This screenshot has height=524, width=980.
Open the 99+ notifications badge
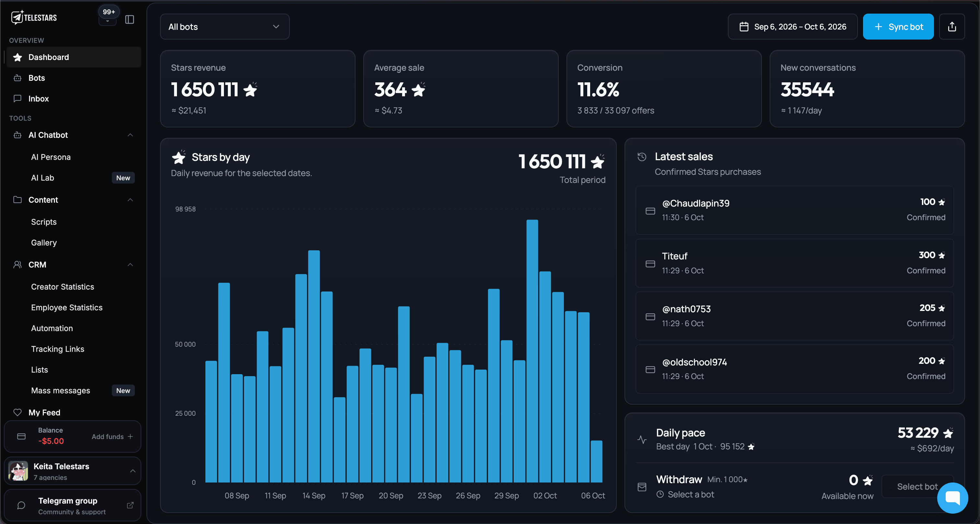click(109, 12)
